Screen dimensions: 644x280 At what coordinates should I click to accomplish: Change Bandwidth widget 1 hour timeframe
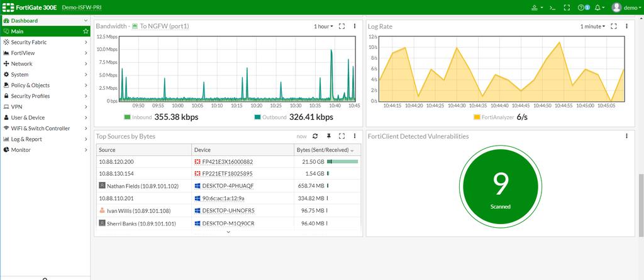324,26
